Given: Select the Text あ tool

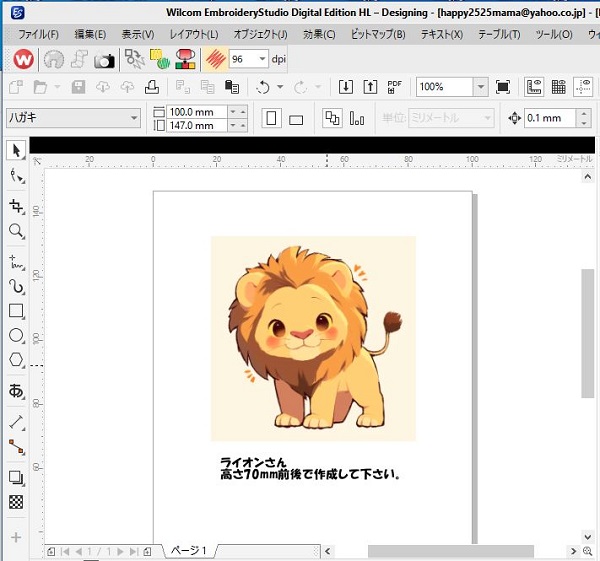Looking at the screenshot, I should coord(16,391).
